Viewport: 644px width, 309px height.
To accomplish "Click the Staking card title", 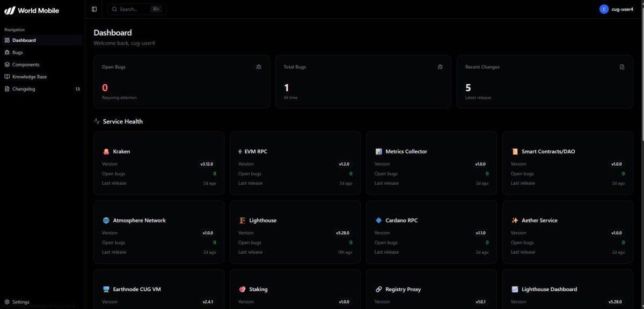I will click(258, 289).
